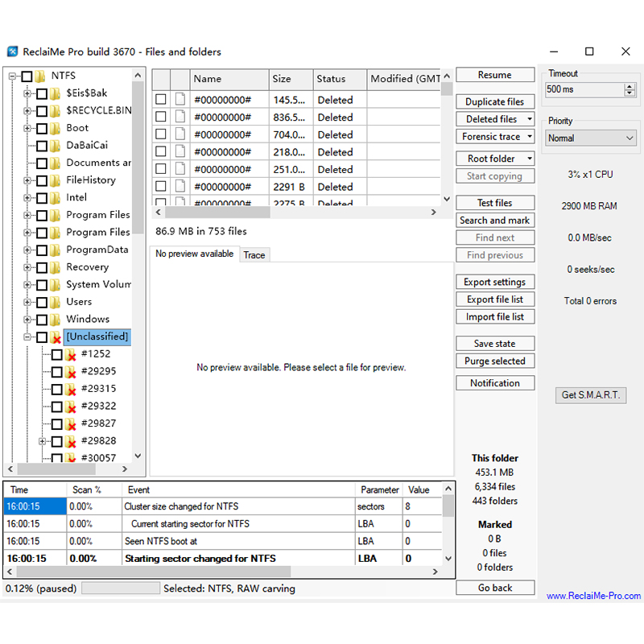Click the ProgramData folder icon
Screen dimensions: 644x644
[55, 250]
